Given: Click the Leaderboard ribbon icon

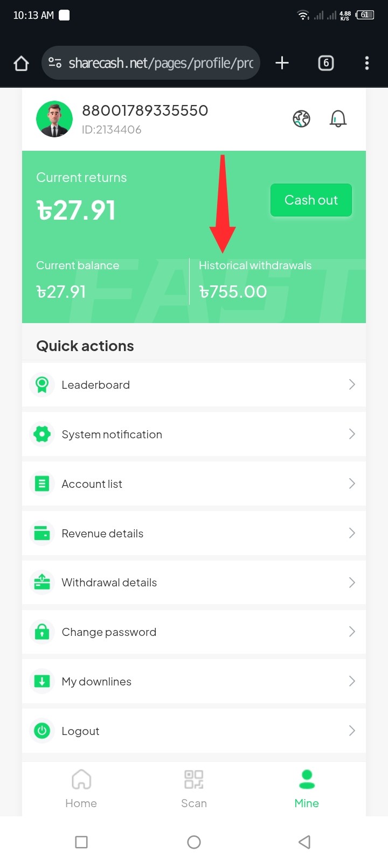Looking at the screenshot, I should click(42, 384).
